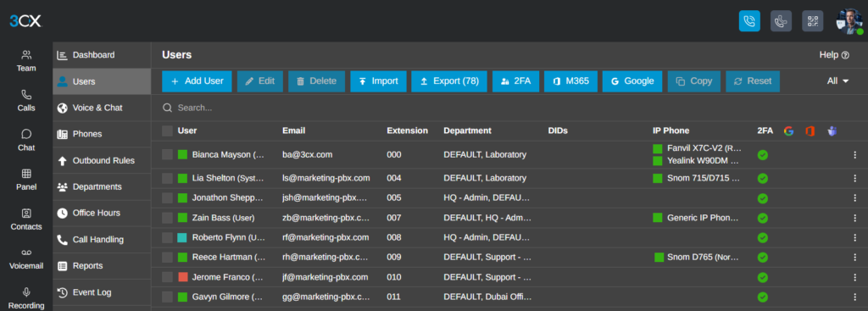
Task: Open the three-dot menu for Zain Bass
Action: point(854,218)
